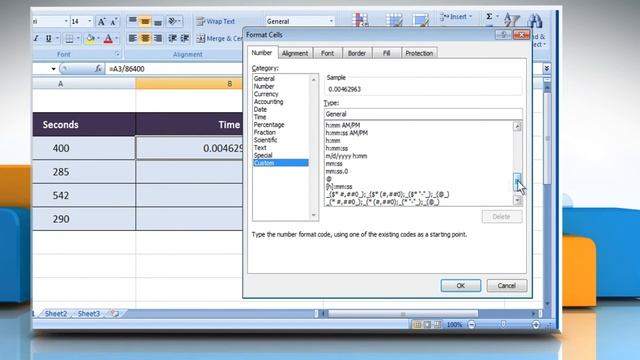Choose the [h]:mm:ss format code
The image size is (640, 360).
click(x=339, y=187)
